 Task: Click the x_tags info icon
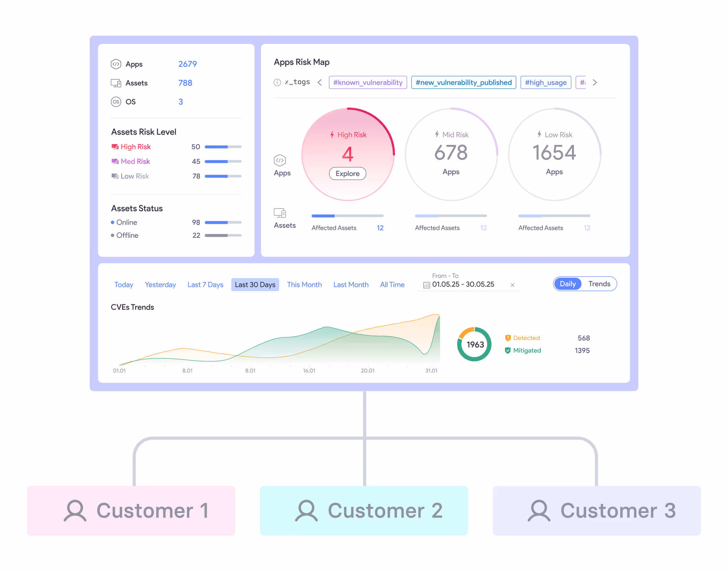277,82
